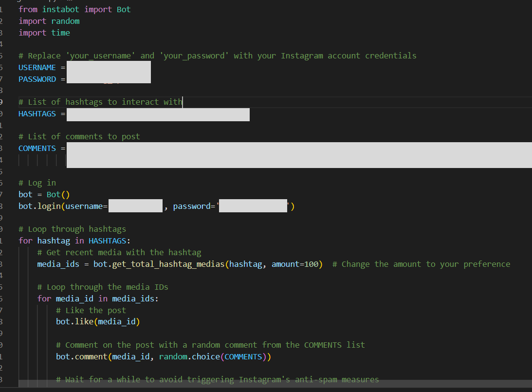Screen dimensions: 532x392
Task: Click the 'media_ids' variable in the assignment line
Action: tap(58, 264)
